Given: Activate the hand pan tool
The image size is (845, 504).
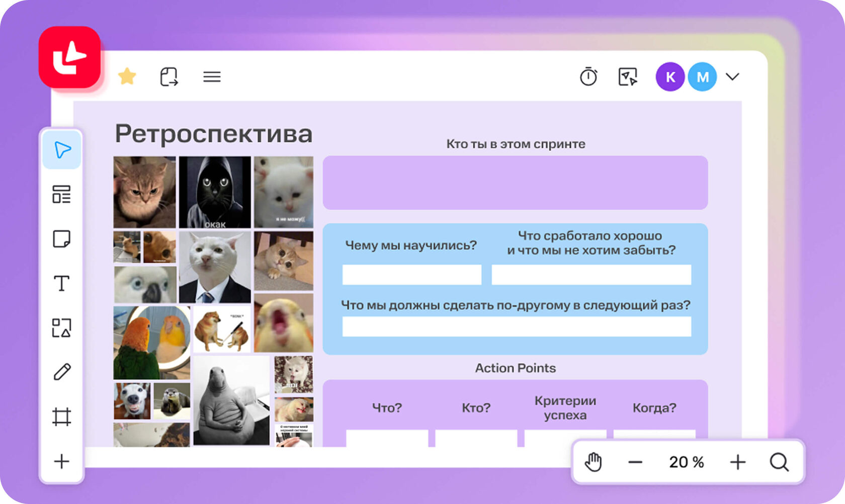Looking at the screenshot, I should [x=594, y=462].
